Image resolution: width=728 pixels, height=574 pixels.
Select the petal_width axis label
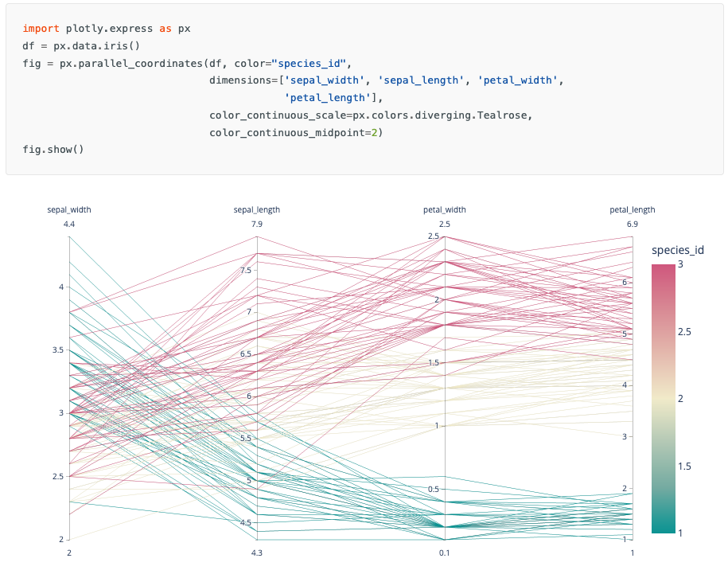click(x=444, y=210)
